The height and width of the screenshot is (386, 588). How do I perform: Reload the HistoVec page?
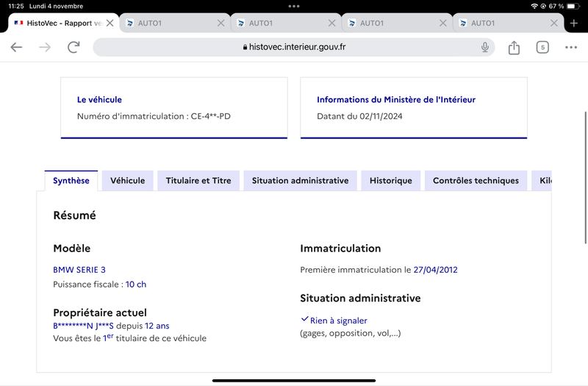click(73, 47)
